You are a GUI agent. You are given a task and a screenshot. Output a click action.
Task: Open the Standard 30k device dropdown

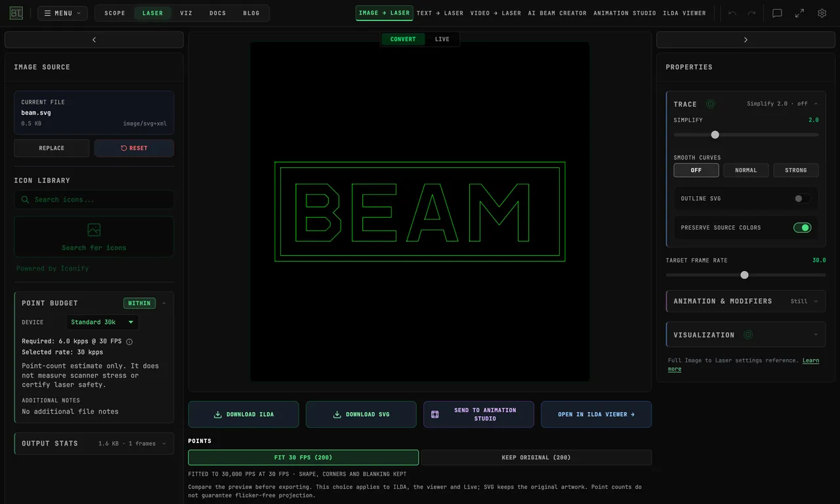coord(102,322)
